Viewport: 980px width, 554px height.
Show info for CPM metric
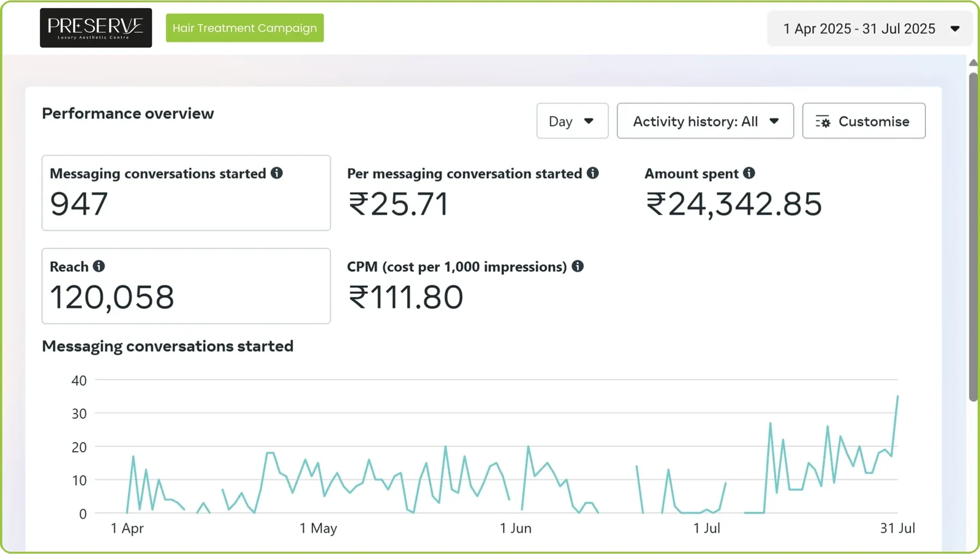(x=578, y=266)
